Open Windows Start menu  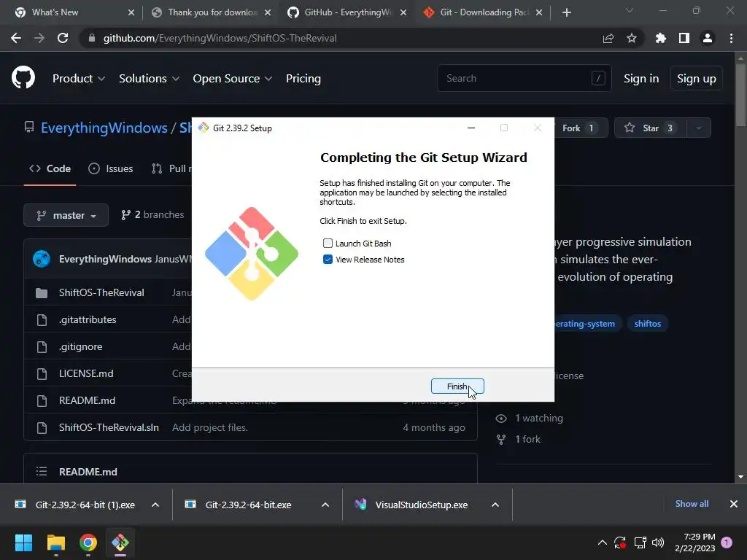[23, 542]
